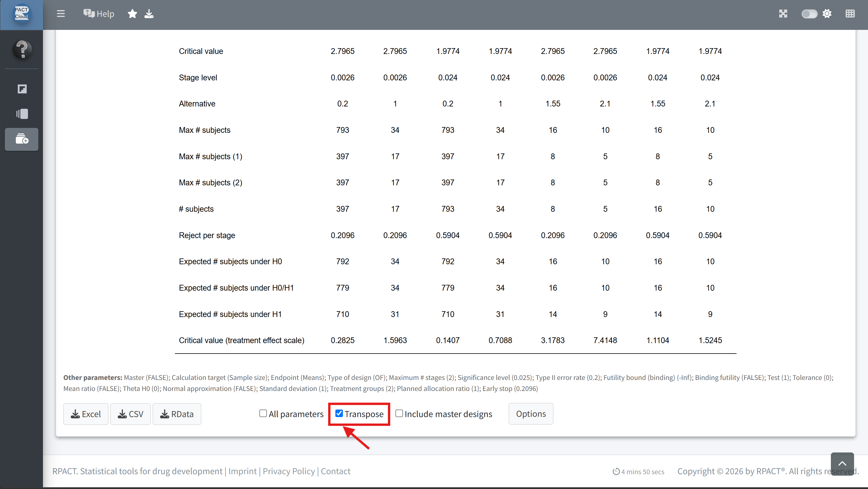Select the 'Max # subjects (2)' row label
Viewport: 868px width, 489px height.
coord(211,182)
